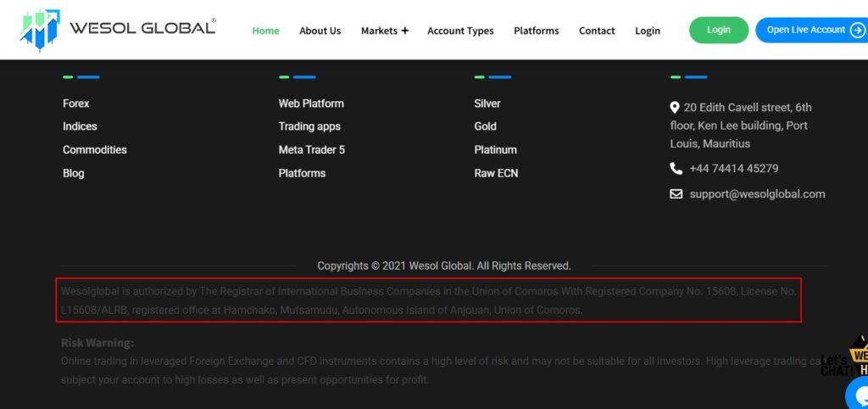Click the phone handset icon
Screen dimensions: 868x409
(x=676, y=169)
